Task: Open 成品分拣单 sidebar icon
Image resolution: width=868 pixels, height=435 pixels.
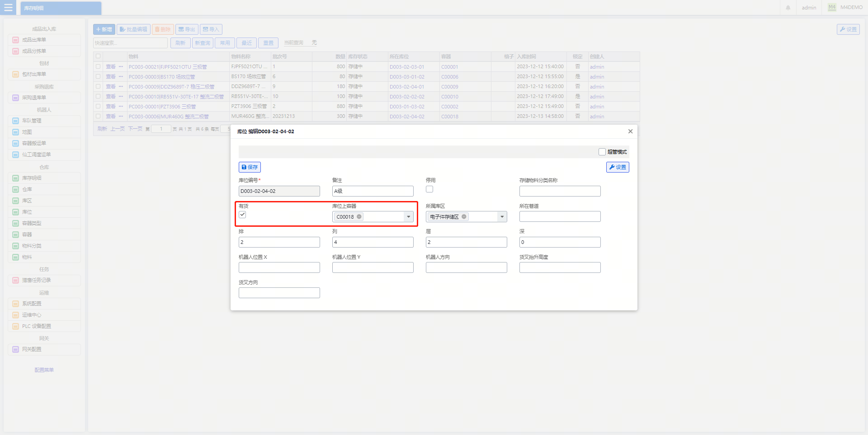Action: [x=16, y=51]
